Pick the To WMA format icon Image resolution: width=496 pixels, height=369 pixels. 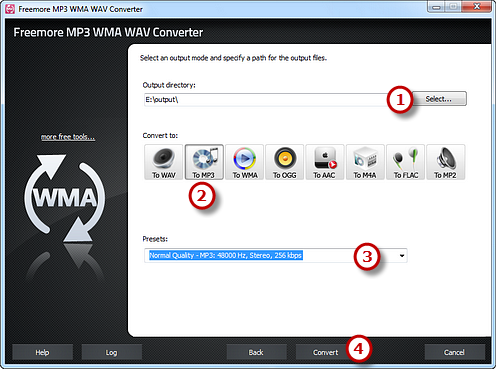(x=244, y=162)
